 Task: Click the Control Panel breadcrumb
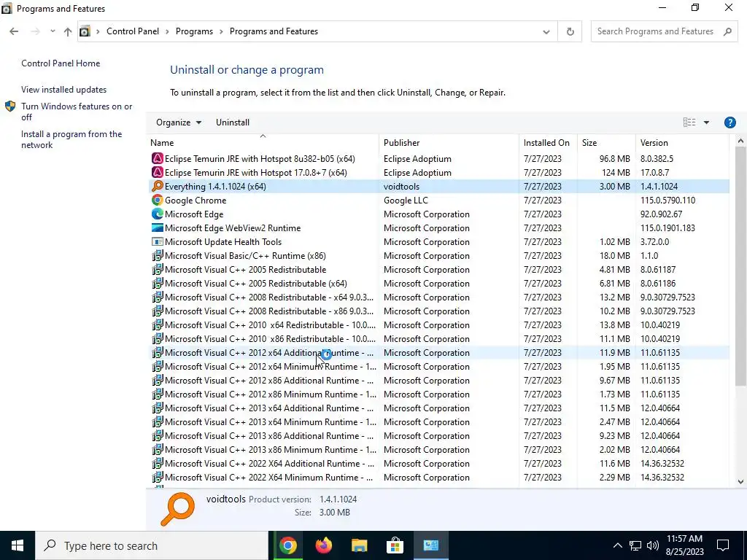click(x=133, y=31)
